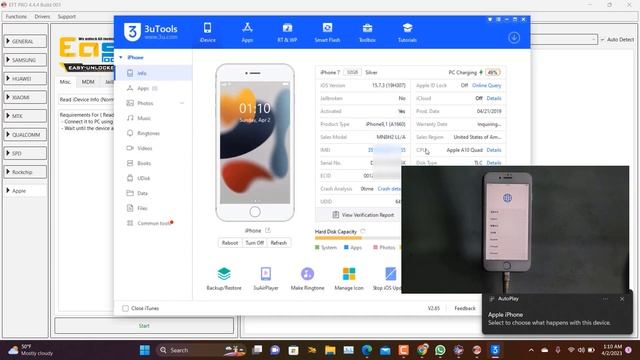Image resolution: width=640 pixels, height=360 pixels.
Task: Open RT & WP ringtones and wallpapers
Action: (287, 32)
